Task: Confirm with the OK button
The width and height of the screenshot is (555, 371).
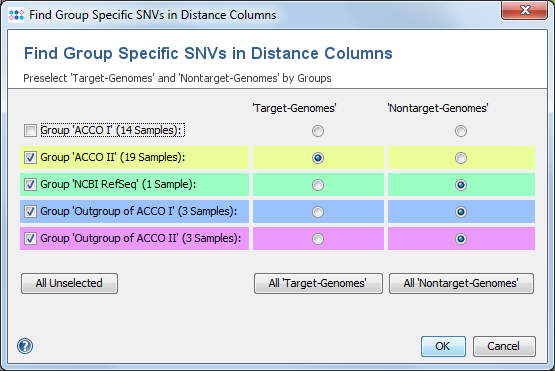Action: pos(443,346)
